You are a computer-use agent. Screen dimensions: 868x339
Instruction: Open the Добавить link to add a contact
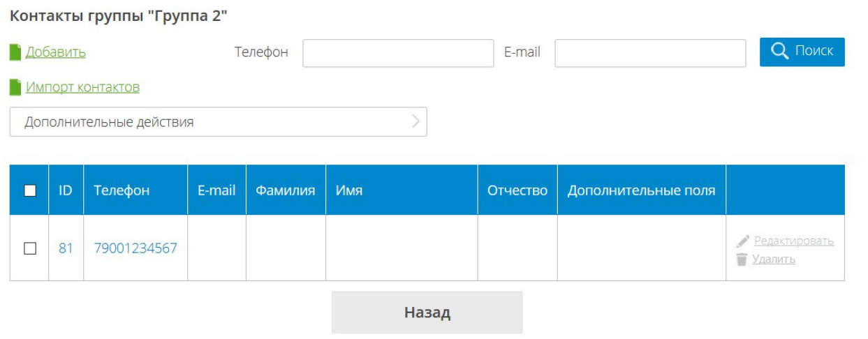click(56, 52)
